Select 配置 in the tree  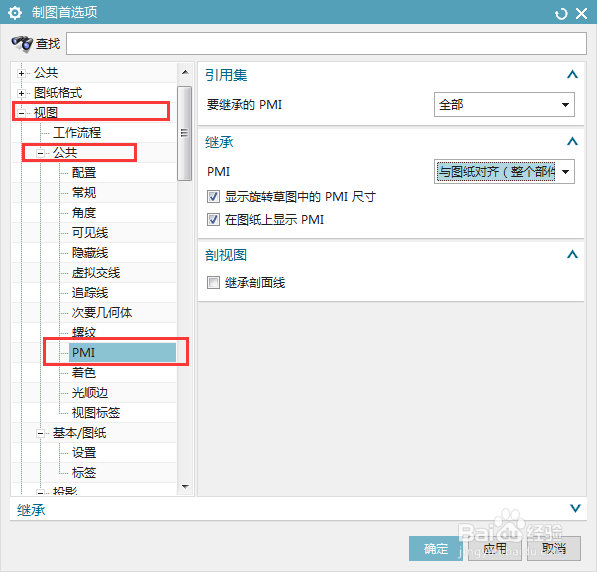(84, 173)
